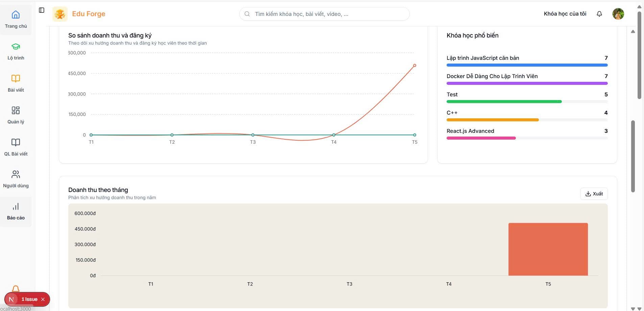Open Người dùng users icon

(x=16, y=174)
